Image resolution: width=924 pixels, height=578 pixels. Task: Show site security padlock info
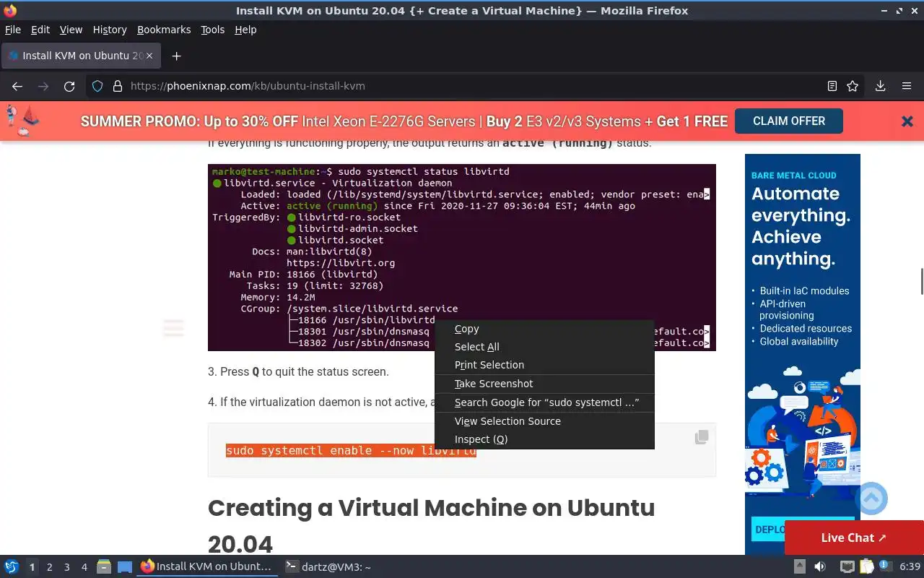[118, 86]
